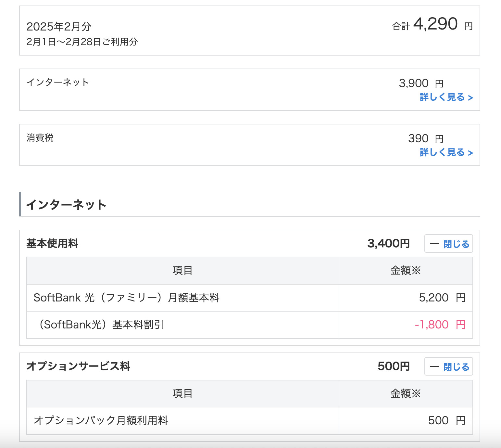This screenshot has height=448, width=501.
Task: Select the SoftBank 光(ファミリー)月額基本料 row
Action: pos(127,298)
